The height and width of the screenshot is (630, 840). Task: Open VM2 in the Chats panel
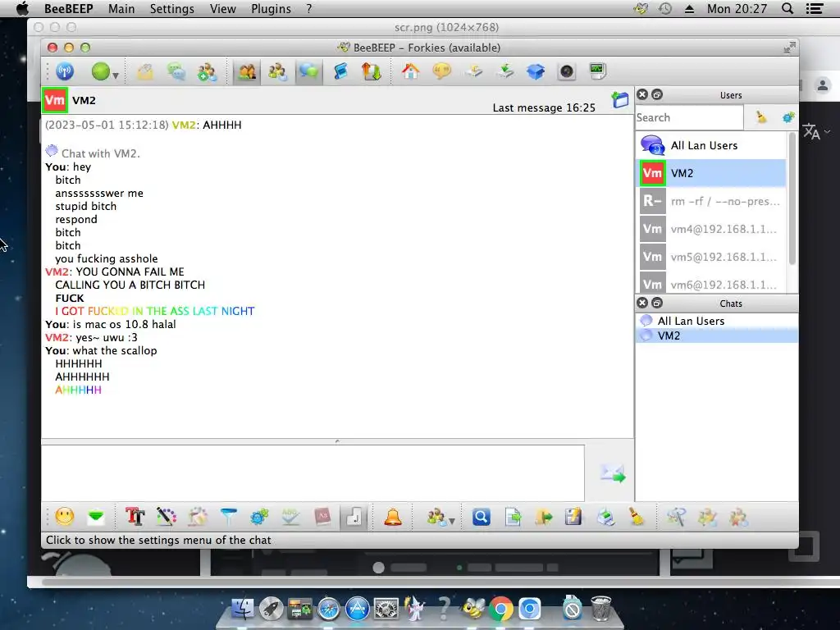tap(716, 336)
